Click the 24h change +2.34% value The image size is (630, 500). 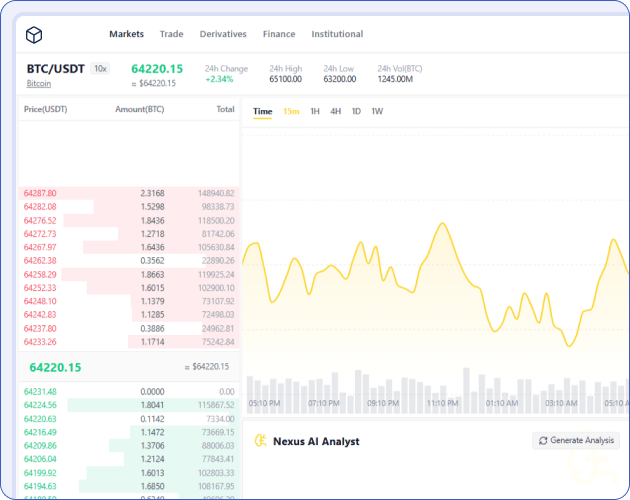[219, 79]
